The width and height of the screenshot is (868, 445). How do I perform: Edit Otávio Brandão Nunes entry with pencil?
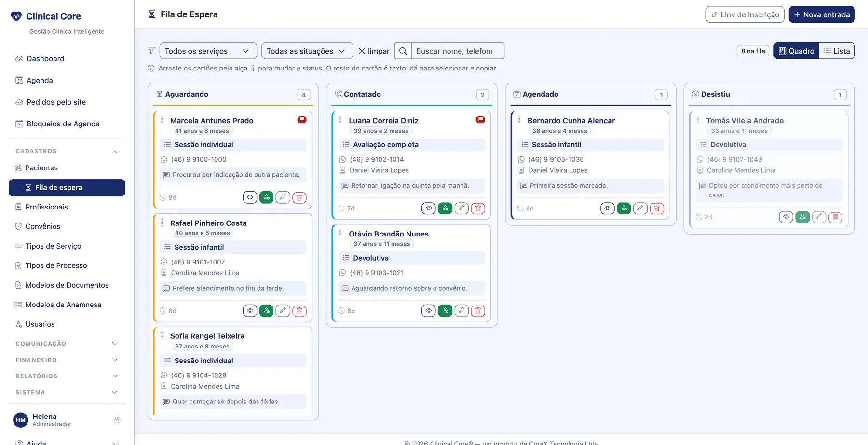pos(461,311)
